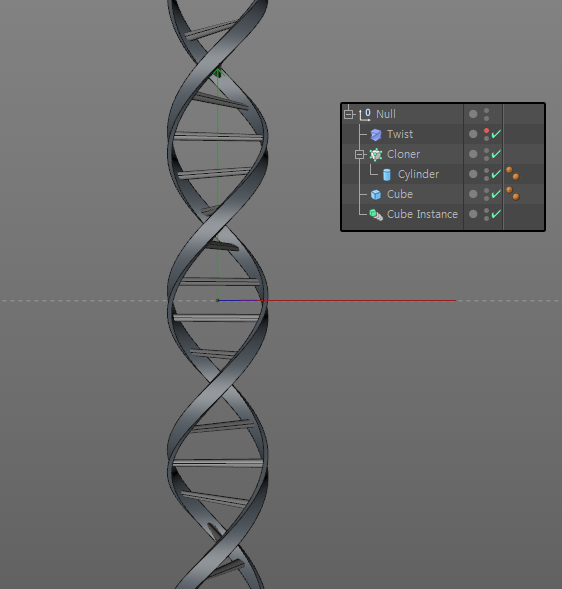Toggle the Cube enable checkmark
The image size is (562, 589).
click(x=496, y=193)
